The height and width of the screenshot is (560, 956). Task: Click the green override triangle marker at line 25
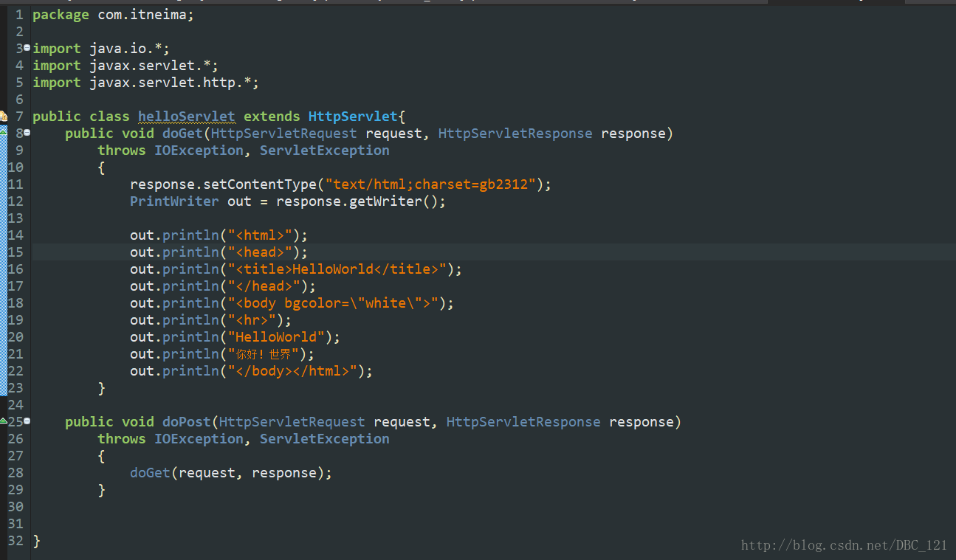3,421
